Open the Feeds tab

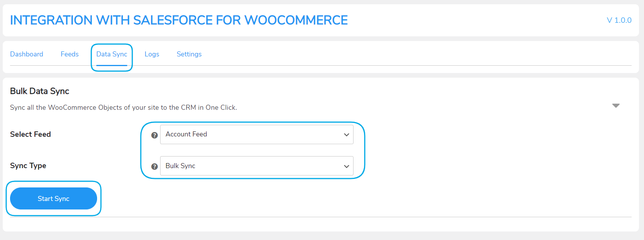click(x=70, y=54)
